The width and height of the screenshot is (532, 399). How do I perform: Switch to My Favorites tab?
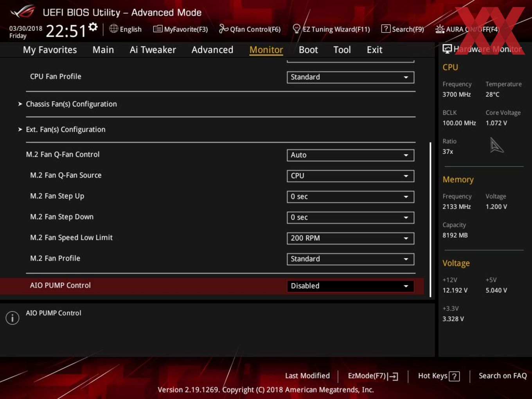pos(50,50)
